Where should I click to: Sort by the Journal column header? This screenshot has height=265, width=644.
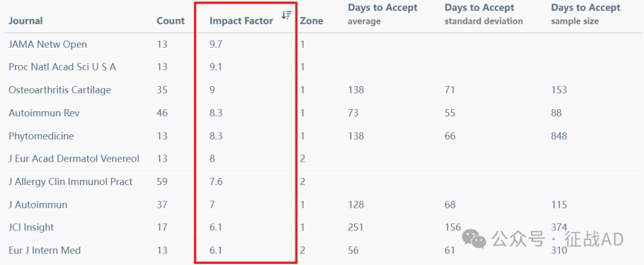click(26, 20)
